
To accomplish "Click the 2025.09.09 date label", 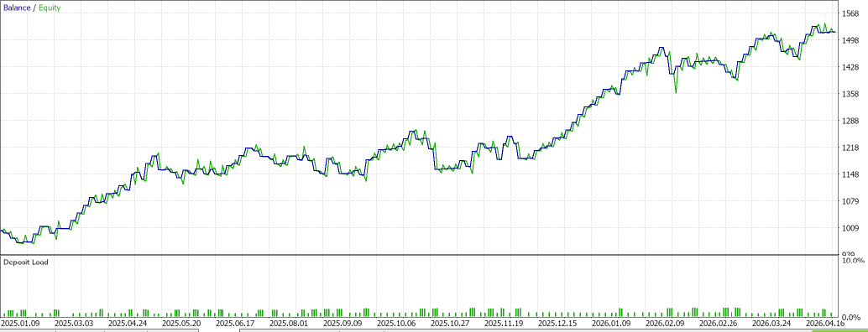I will click(342, 323).
